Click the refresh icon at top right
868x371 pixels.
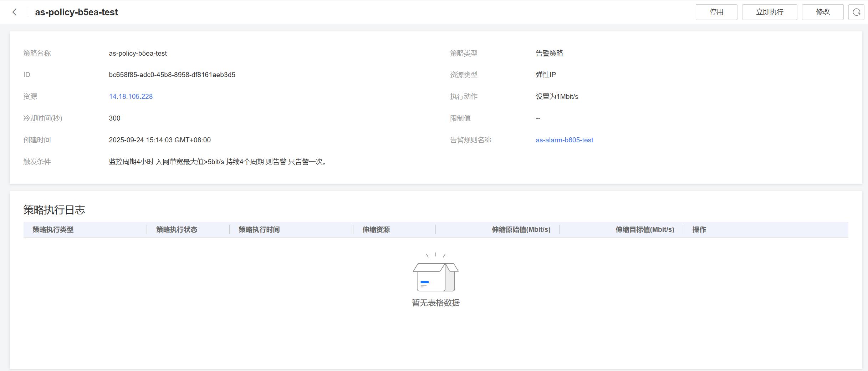click(x=856, y=12)
